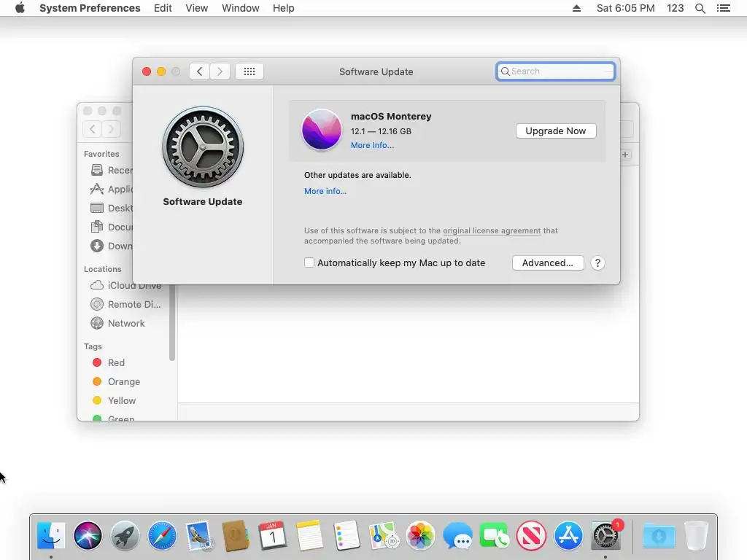Viewport: 747px width, 560px height.
Task: Select Documents in Finder sidebar
Action: 112,227
